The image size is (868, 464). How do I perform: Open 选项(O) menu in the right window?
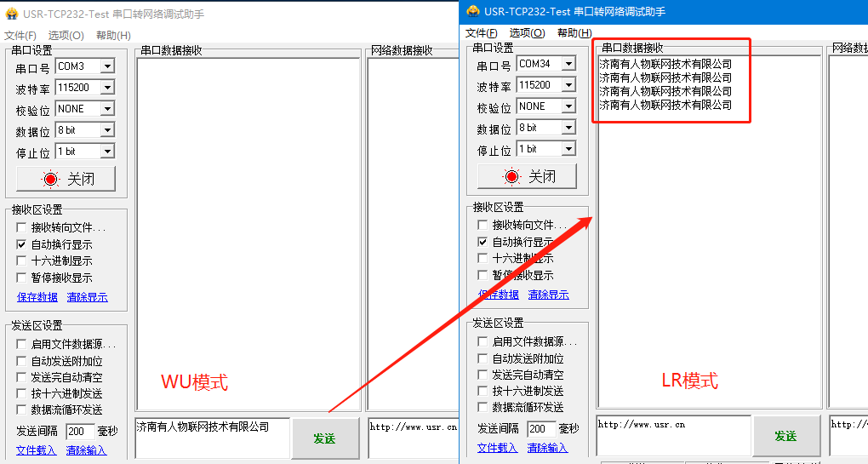point(527,33)
